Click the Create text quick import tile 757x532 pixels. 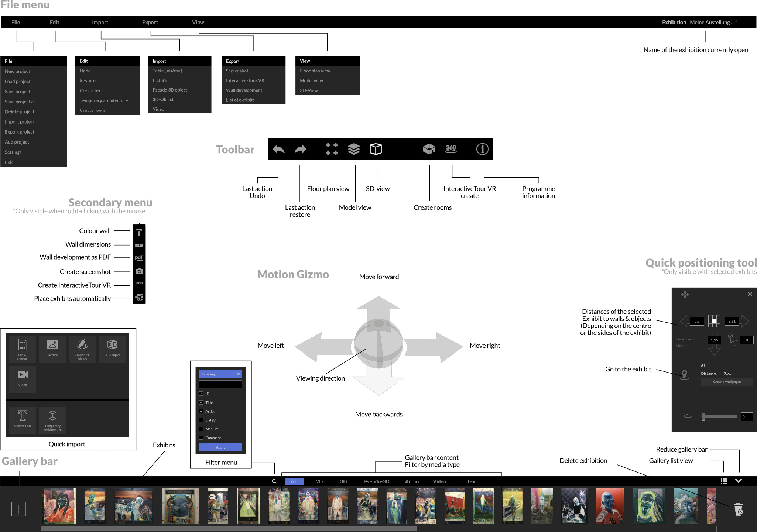tap(22, 421)
